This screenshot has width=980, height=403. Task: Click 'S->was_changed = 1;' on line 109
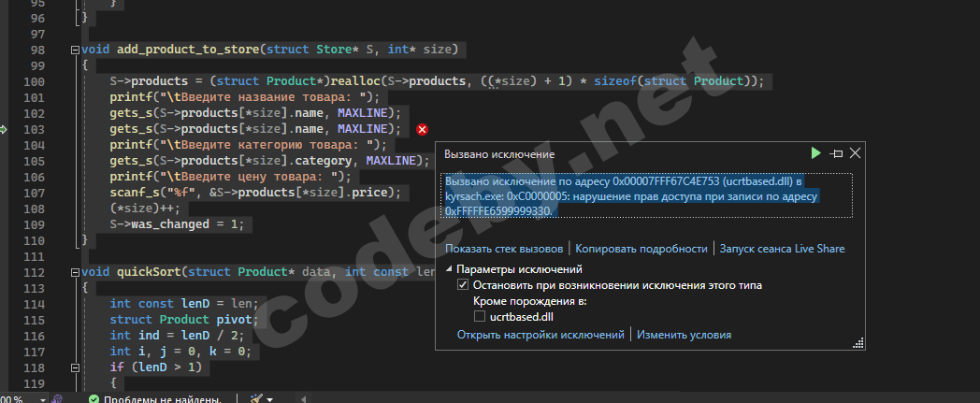tap(178, 225)
